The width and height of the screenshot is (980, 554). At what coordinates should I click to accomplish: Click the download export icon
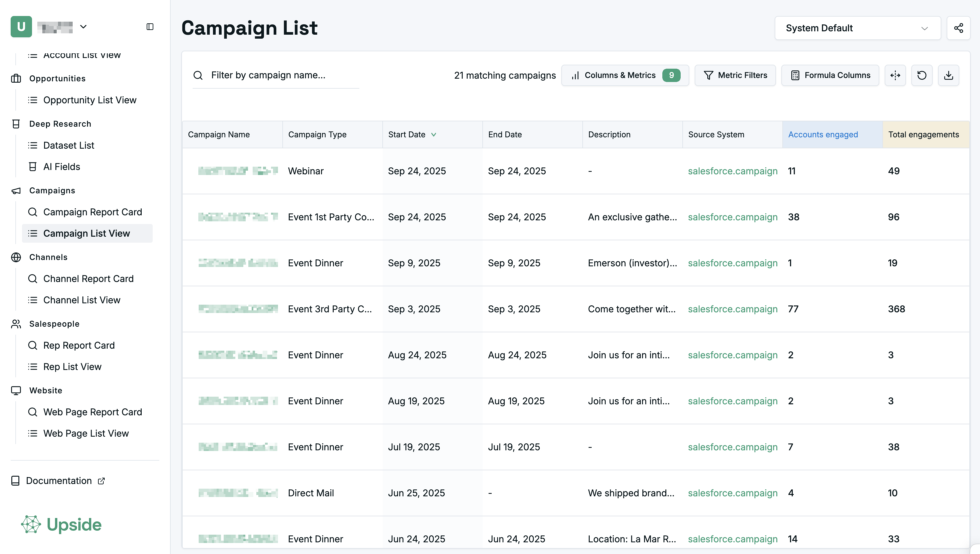(948, 75)
